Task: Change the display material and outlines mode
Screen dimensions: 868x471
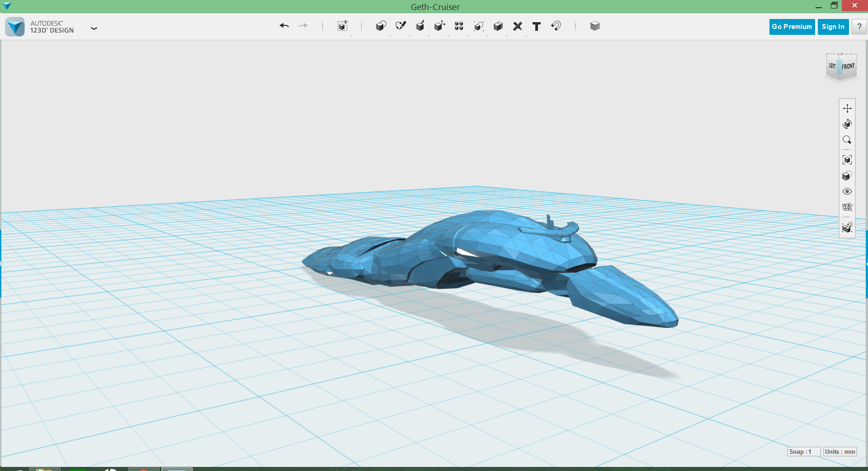Action: point(847,176)
